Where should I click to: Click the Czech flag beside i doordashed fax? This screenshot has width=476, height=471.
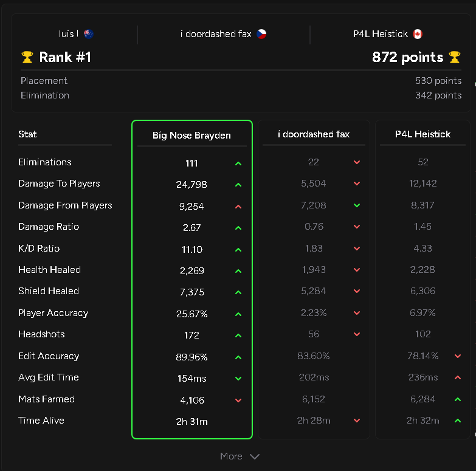coord(261,33)
